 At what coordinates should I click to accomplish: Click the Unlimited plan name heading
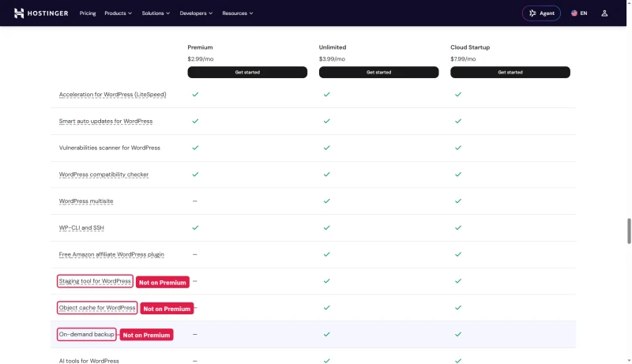pyautogui.click(x=333, y=47)
